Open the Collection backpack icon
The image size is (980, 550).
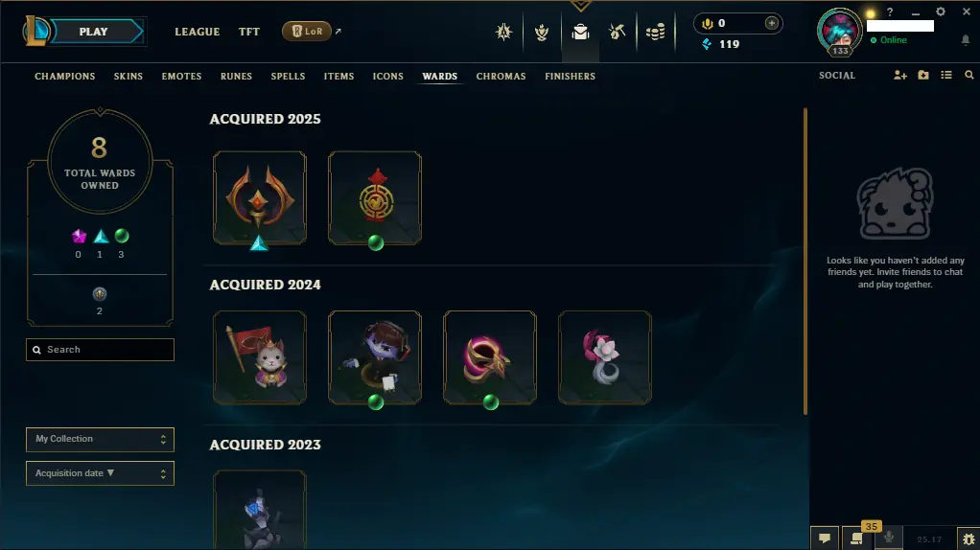click(581, 32)
